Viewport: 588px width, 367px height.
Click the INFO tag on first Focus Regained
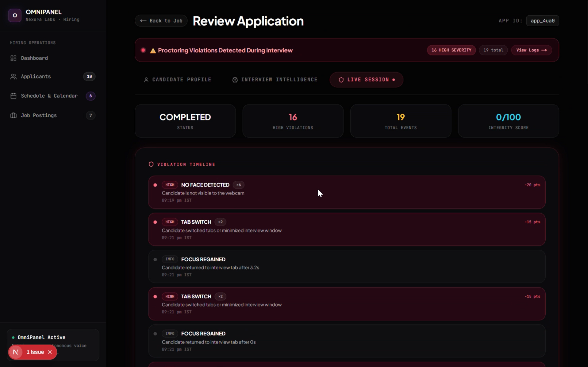coord(170,259)
